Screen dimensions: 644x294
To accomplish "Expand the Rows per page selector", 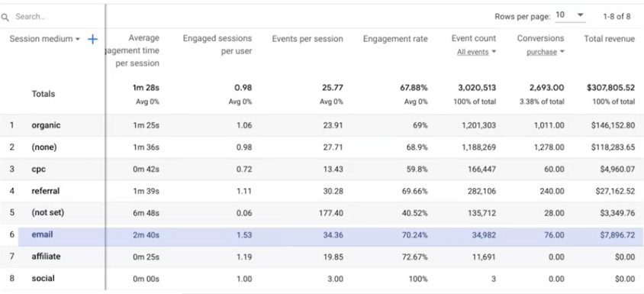I will click(570, 15).
